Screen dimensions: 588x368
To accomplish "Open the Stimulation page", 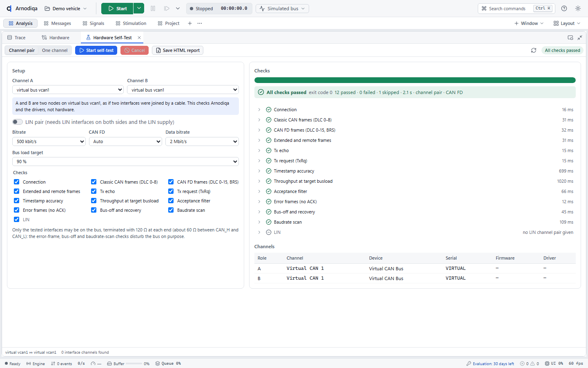I will click(131, 23).
